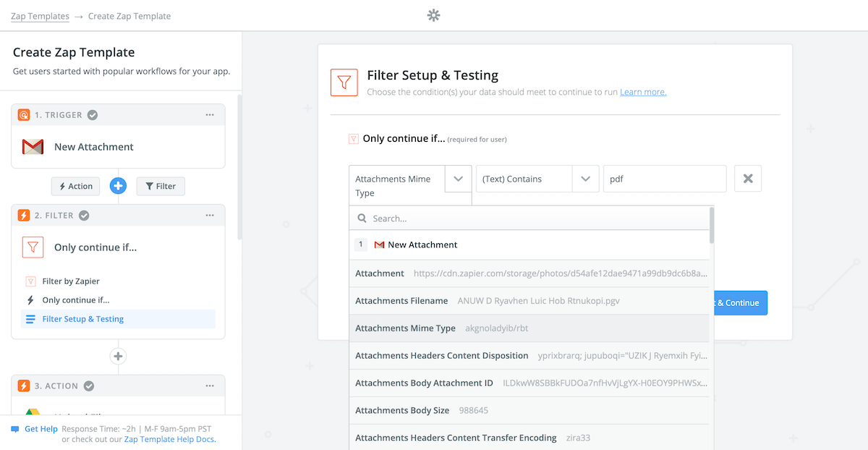Image resolution: width=868 pixels, height=450 pixels.
Task: Click the Gmail icon on the New Attachment trigger
Action: (33, 147)
